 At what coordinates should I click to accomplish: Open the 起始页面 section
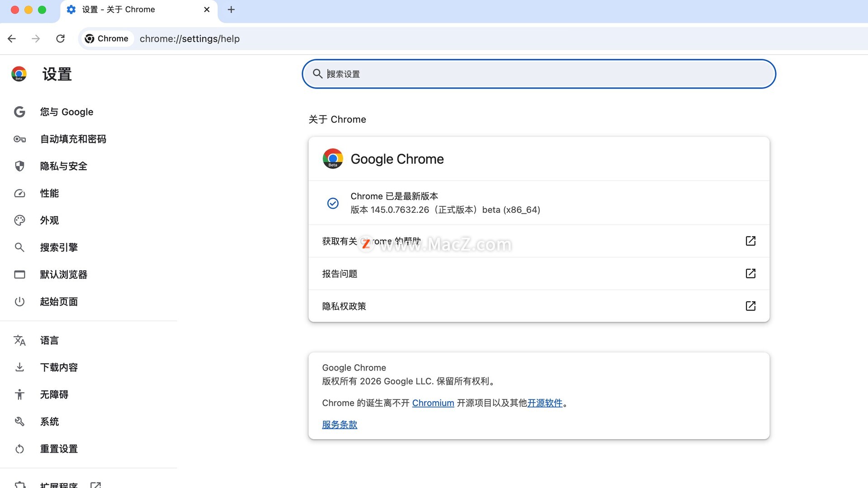point(59,301)
